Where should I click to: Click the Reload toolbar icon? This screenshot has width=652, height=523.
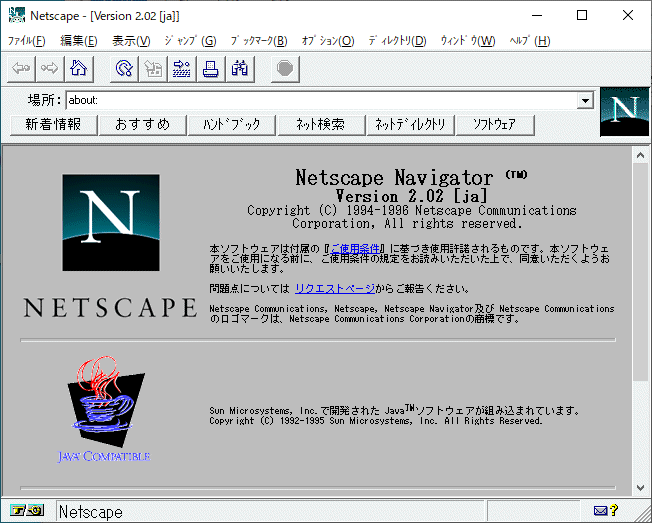(x=124, y=69)
